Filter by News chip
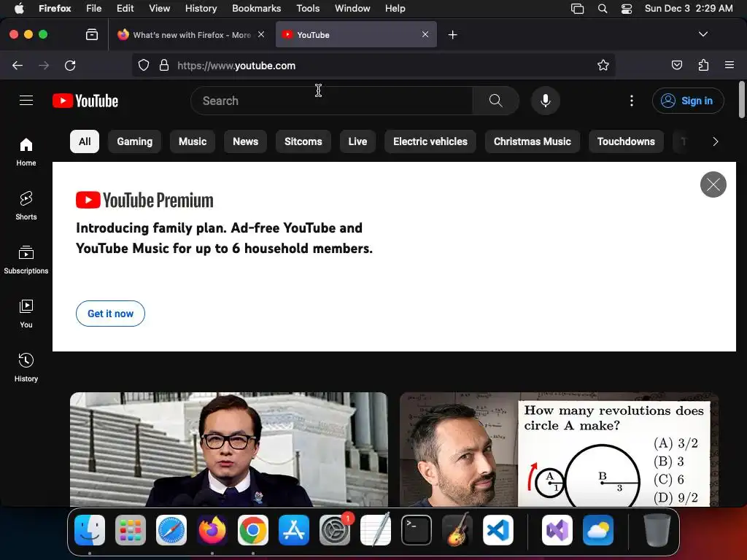This screenshot has width=747, height=560. pos(245,141)
